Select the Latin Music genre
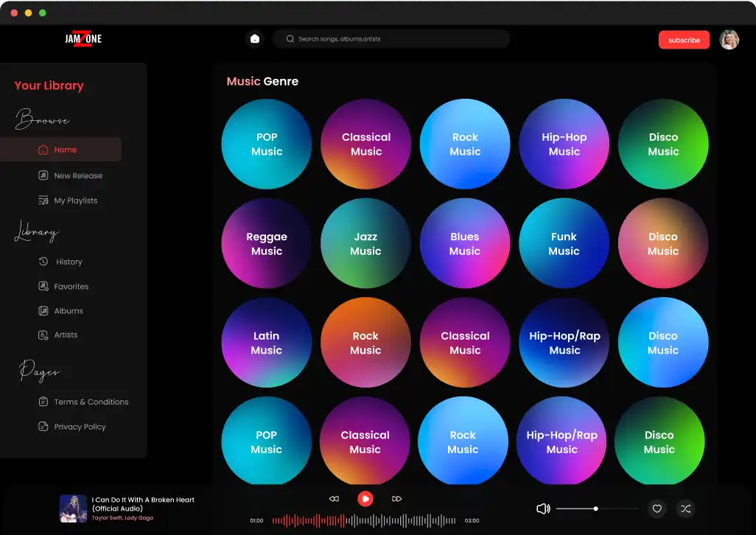 (267, 343)
